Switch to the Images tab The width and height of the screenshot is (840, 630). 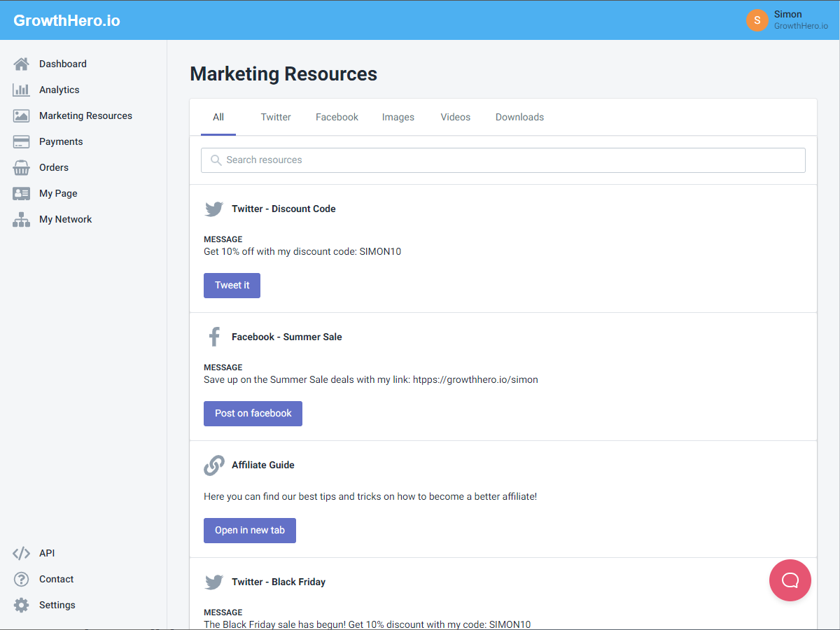coord(398,117)
